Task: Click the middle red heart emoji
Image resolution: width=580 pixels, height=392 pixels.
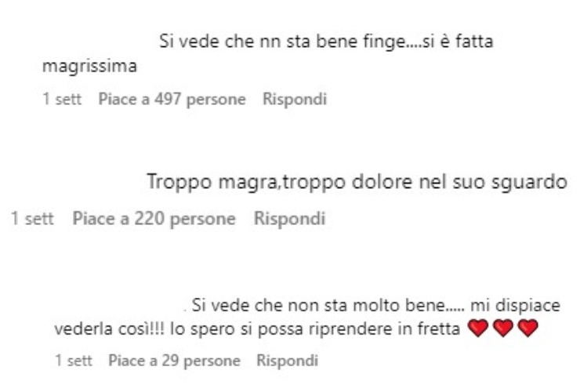Action: pos(503,328)
